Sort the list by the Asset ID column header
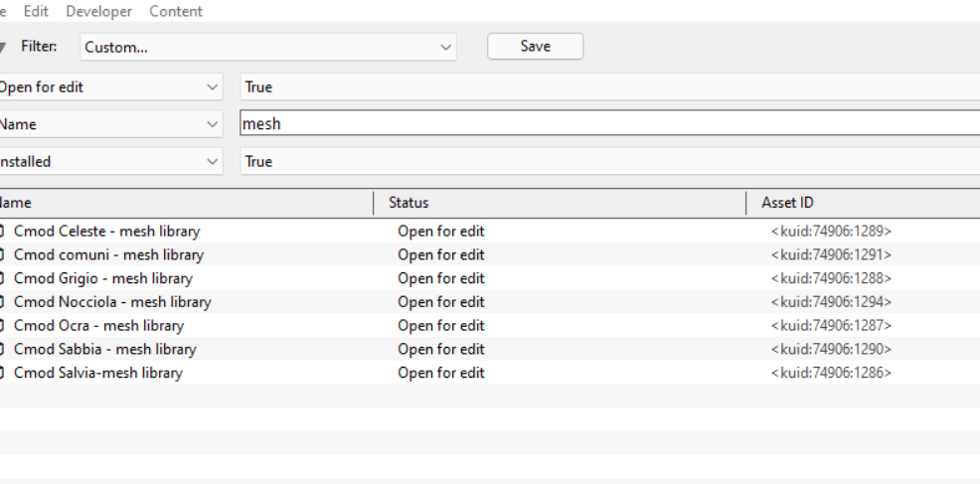The width and height of the screenshot is (980, 484). (x=864, y=203)
